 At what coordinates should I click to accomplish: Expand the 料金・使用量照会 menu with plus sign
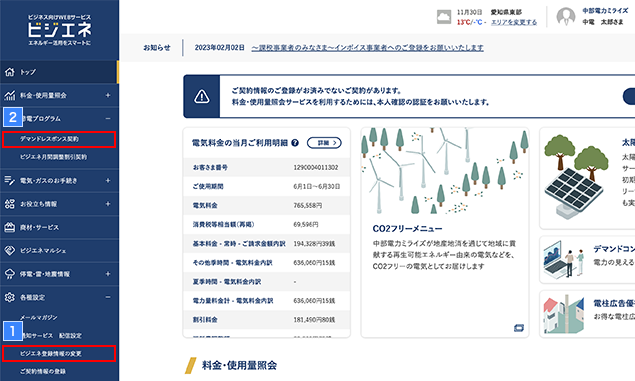[108, 95]
